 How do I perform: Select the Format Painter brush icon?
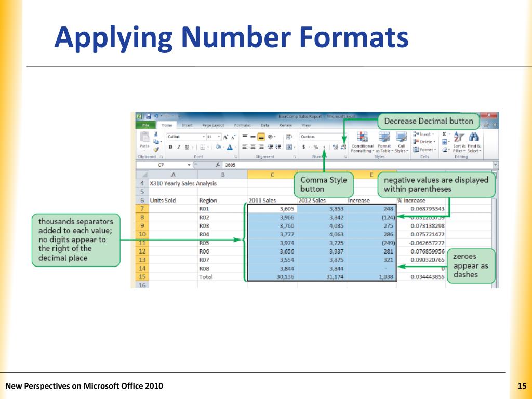click(x=156, y=149)
